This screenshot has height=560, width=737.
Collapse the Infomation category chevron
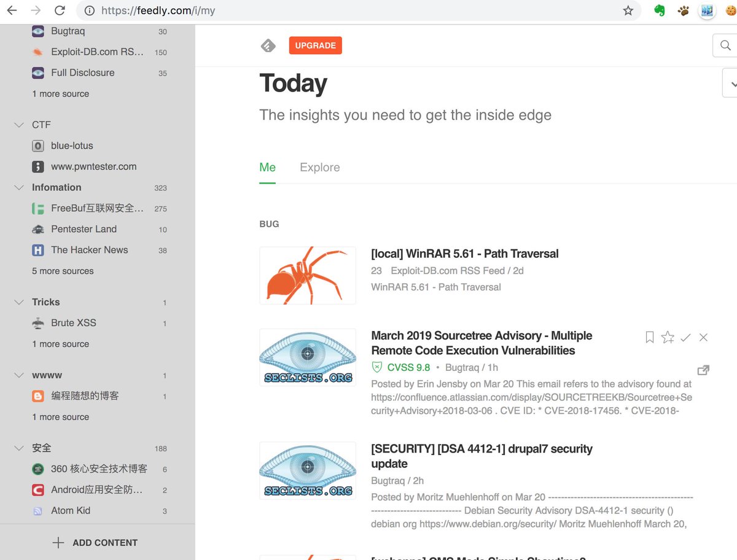click(x=18, y=187)
